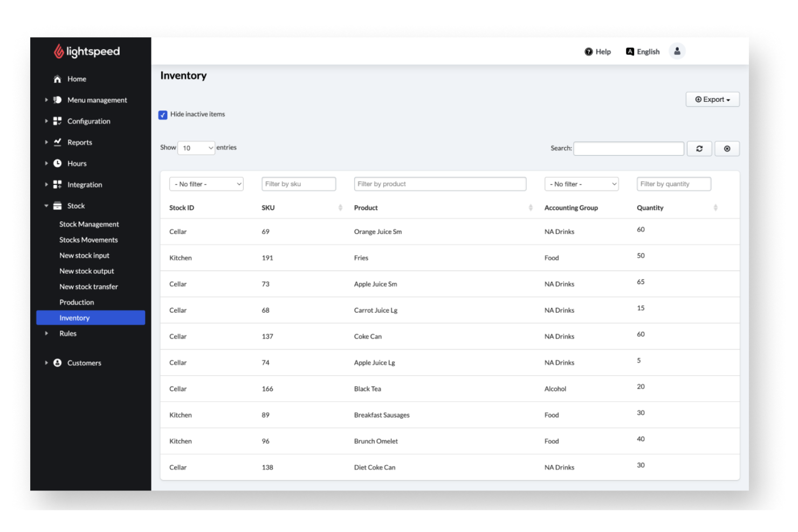798x532 pixels.
Task: Select Stocks Movements in the sidebar
Action: point(88,240)
